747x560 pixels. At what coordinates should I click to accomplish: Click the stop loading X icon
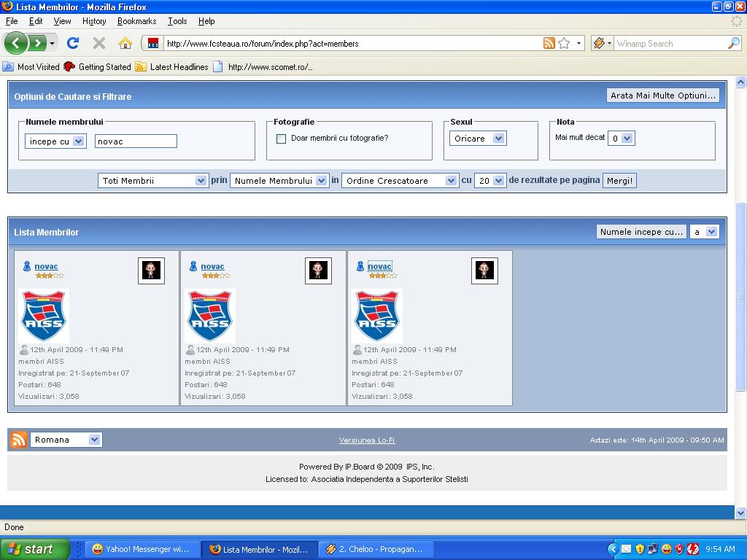(x=99, y=43)
